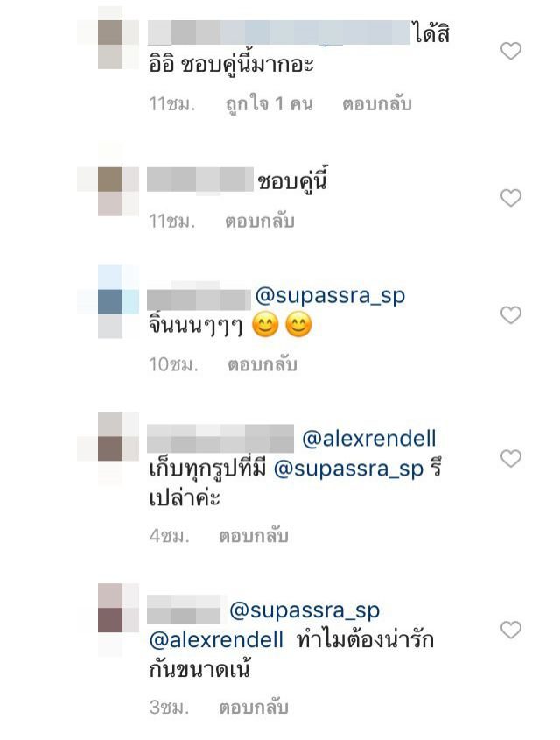This screenshot has height=740, width=560.
Task: Like the comment saying ชอบคู่นี้มากอะ
Action: coord(510,51)
